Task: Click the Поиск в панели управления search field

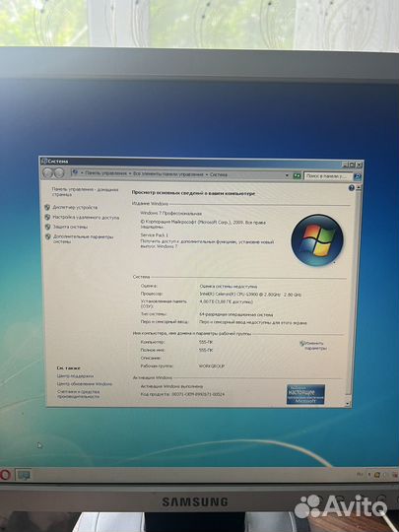Action: coord(328,176)
